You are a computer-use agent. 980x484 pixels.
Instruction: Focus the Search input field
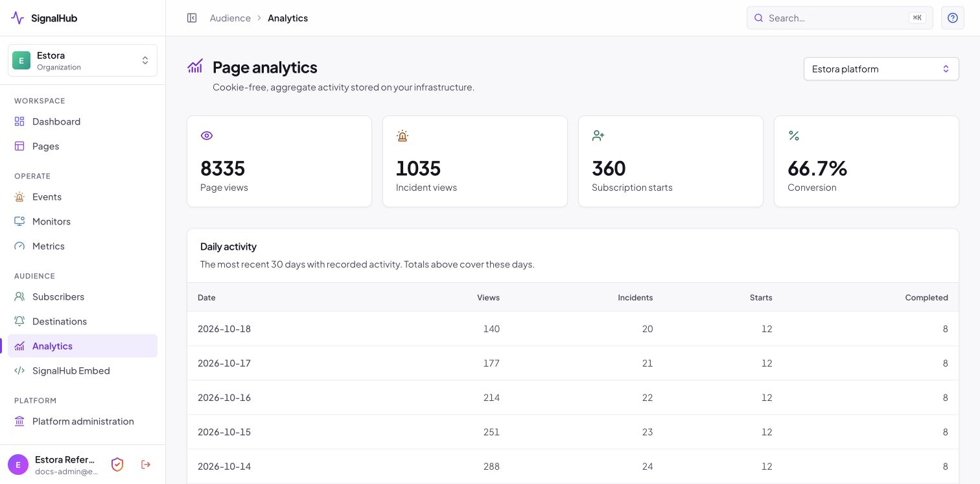[839, 18]
